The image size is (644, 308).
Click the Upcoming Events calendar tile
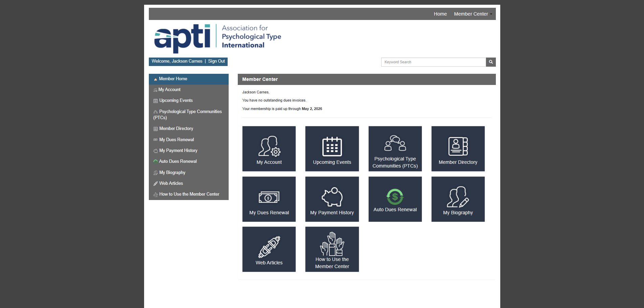pyautogui.click(x=332, y=149)
